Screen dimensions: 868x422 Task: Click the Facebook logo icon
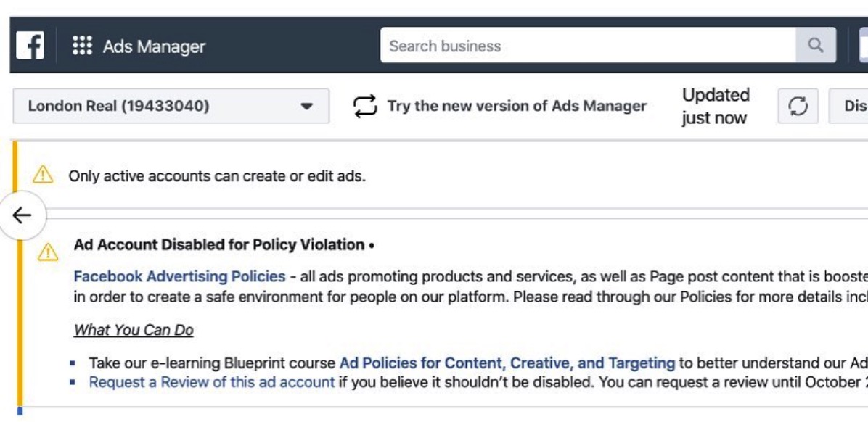point(30,46)
